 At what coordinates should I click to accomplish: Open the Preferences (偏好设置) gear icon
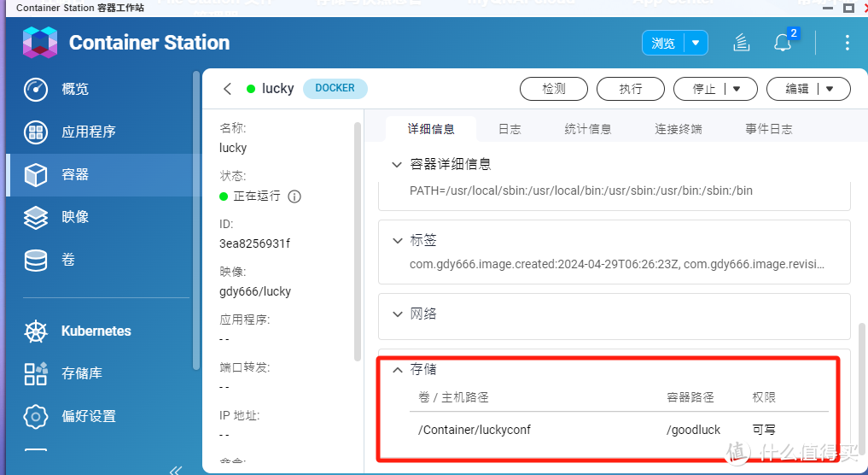tap(36, 416)
